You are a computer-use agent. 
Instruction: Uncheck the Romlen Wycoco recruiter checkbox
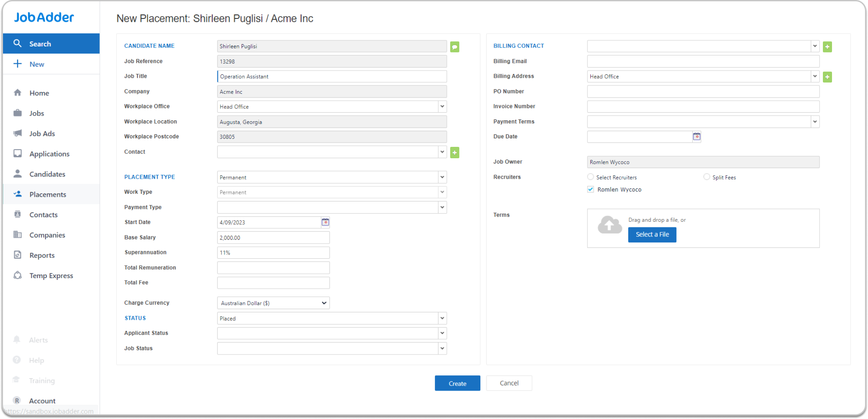click(590, 190)
